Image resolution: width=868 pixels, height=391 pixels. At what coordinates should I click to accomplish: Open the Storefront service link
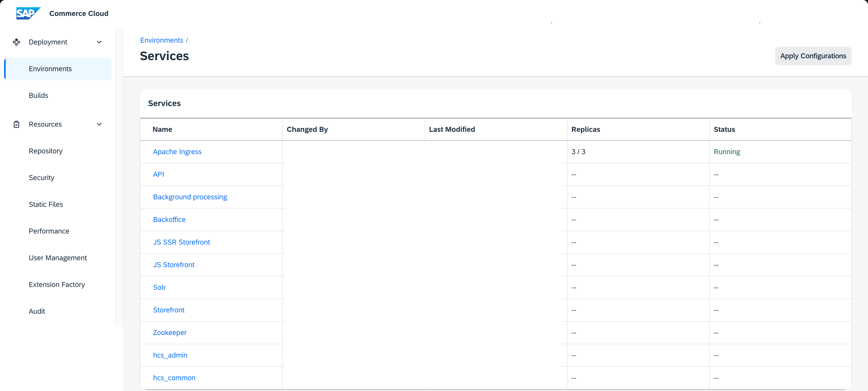[169, 310]
